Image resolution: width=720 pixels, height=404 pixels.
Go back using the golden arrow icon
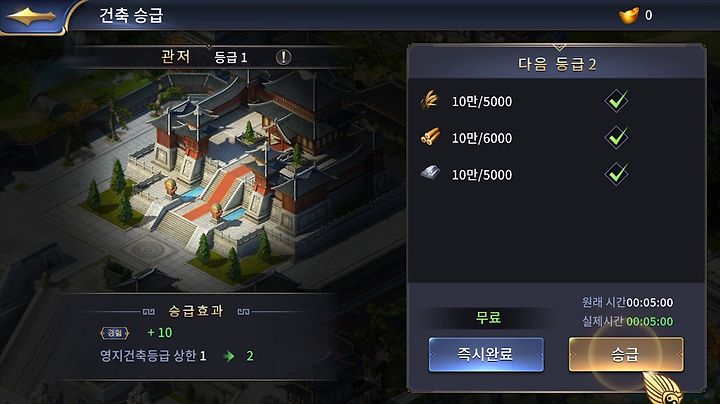point(31,17)
